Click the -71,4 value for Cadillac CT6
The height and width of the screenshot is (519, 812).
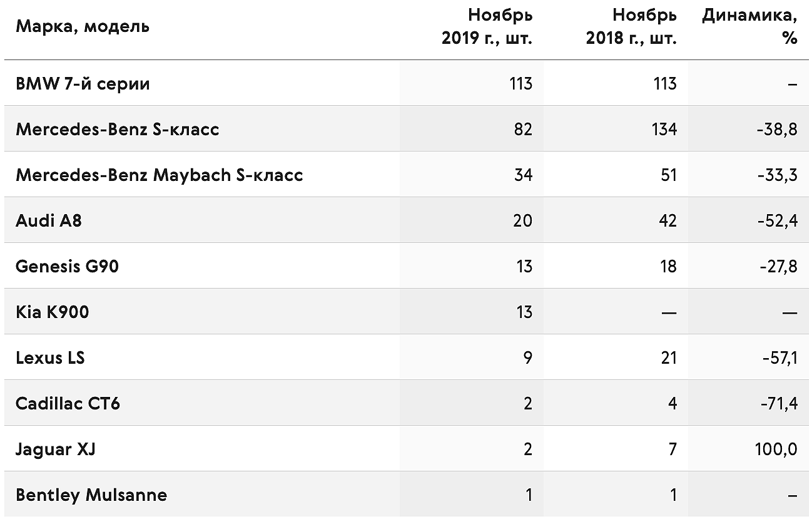coord(779,404)
